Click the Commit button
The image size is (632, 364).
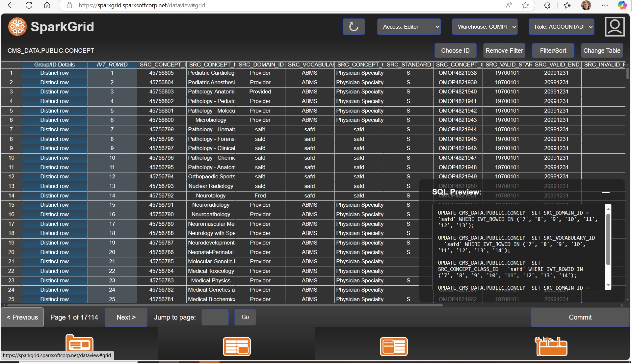coord(580,317)
